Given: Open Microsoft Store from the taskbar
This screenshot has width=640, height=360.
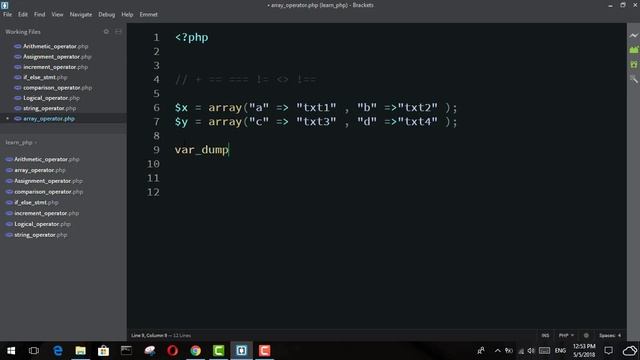Looking at the screenshot, I should tap(103, 351).
